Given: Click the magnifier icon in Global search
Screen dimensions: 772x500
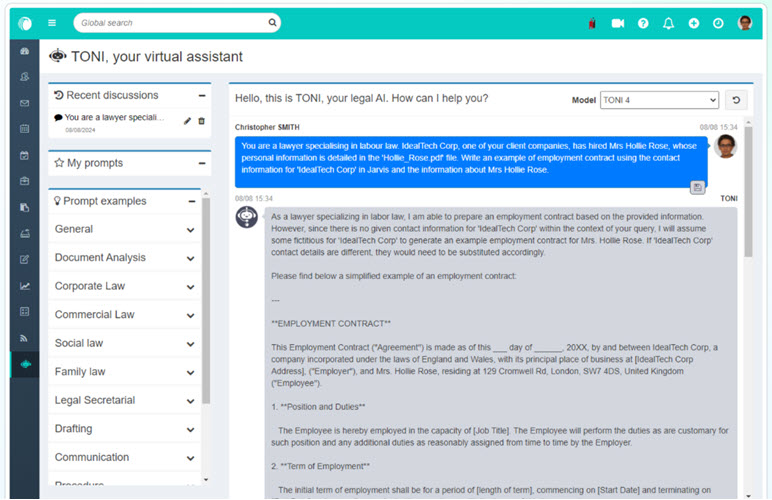Looking at the screenshot, I should [272, 22].
